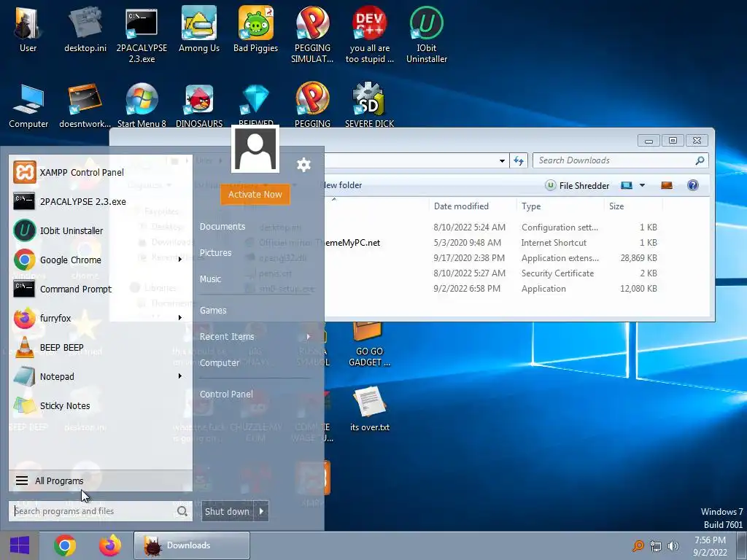The height and width of the screenshot is (560, 747).
Task: Click the Windows Start button on taskbar
Action: [20, 545]
